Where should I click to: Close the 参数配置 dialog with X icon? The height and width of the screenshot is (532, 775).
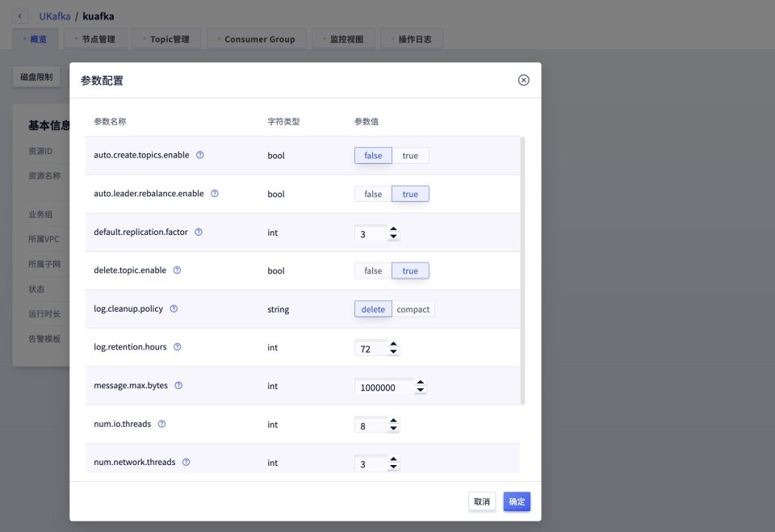pos(523,80)
